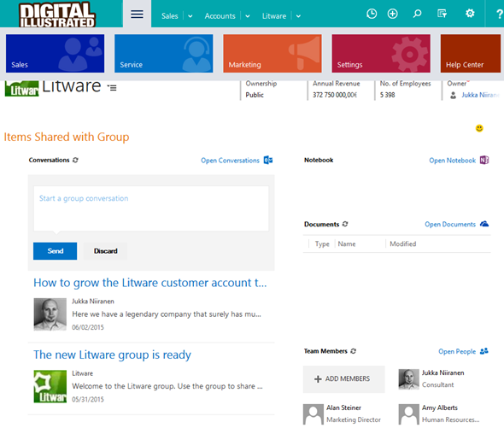Click the Amy Alberts team member name
504x428 pixels.
coord(440,407)
